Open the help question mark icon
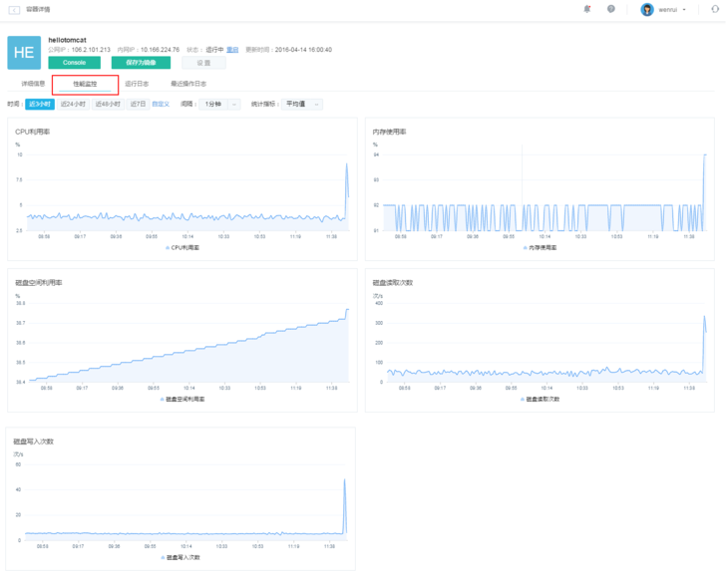This screenshot has height=587, width=728. point(611,9)
